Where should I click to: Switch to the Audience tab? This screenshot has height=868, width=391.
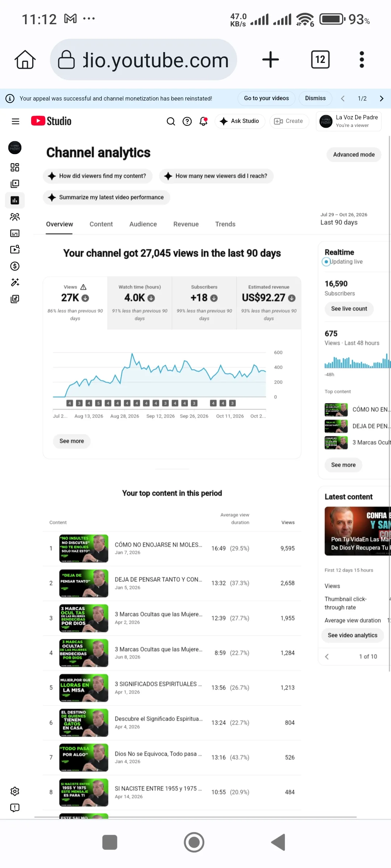pyautogui.click(x=143, y=224)
